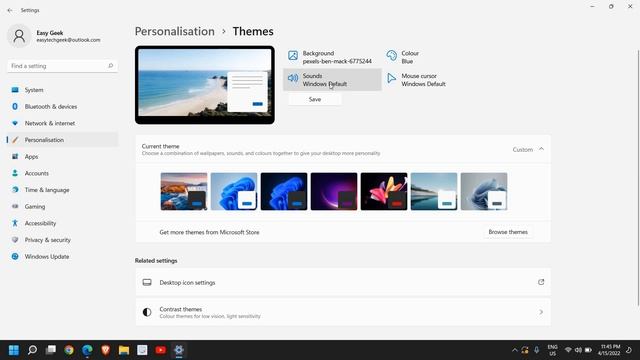Select the purple Glow theme thumbnail
This screenshot has height=360, width=640.
tap(334, 191)
